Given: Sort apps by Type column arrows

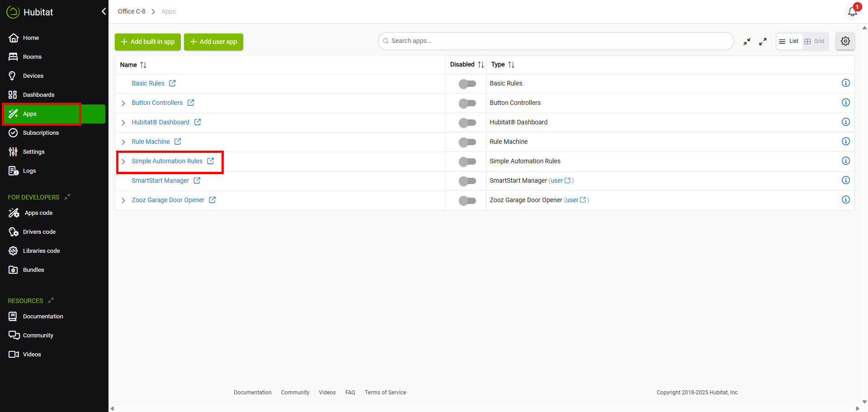Looking at the screenshot, I should tap(511, 65).
